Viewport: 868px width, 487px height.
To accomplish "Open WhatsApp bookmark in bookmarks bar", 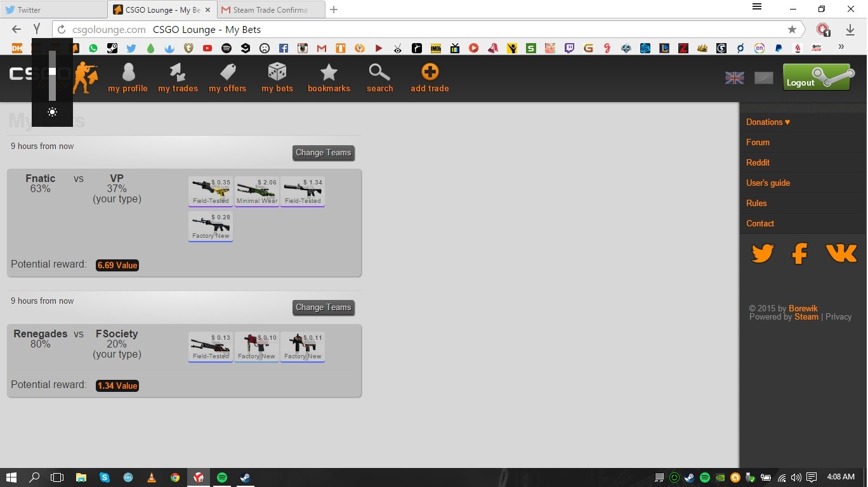I will [93, 48].
